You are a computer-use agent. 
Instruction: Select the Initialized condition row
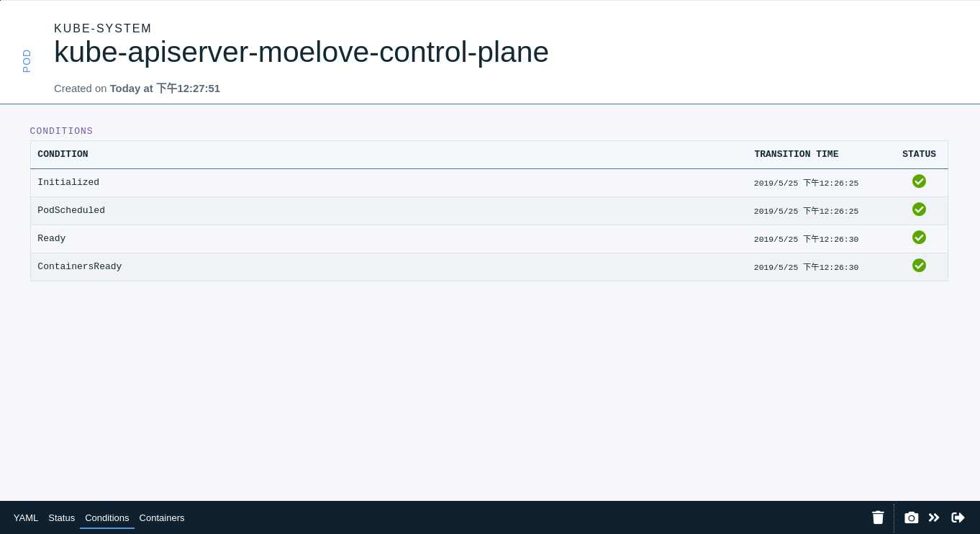(68, 183)
